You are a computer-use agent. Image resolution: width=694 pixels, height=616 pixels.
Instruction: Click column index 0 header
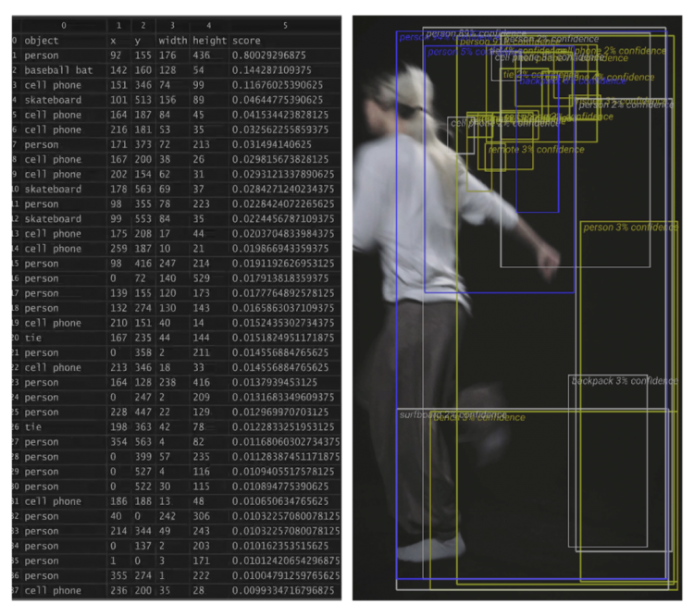point(64,26)
